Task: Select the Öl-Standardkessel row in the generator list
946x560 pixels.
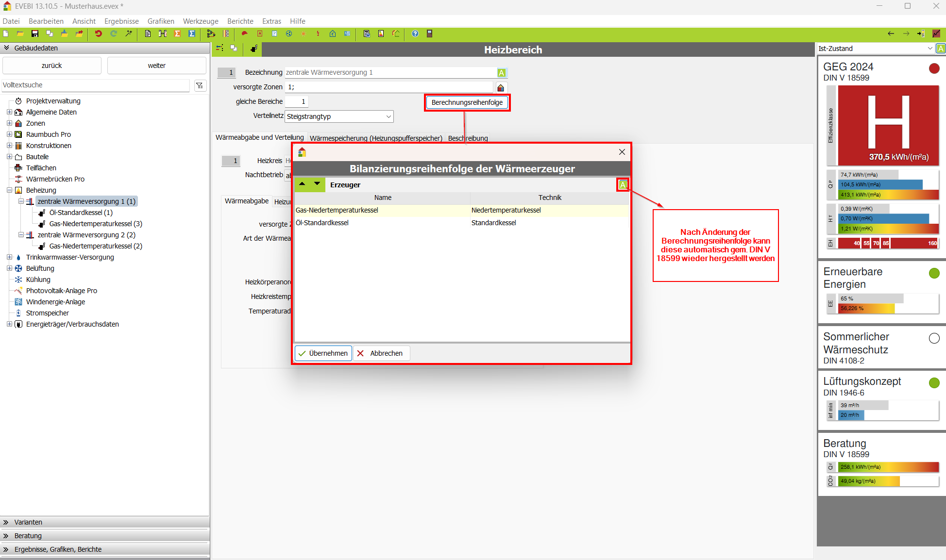Action: (x=322, y=223)
